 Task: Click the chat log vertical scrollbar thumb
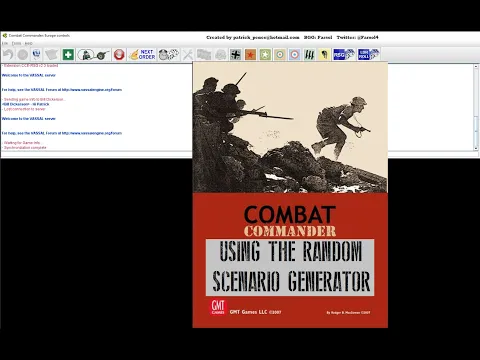(x=476, y=132)
